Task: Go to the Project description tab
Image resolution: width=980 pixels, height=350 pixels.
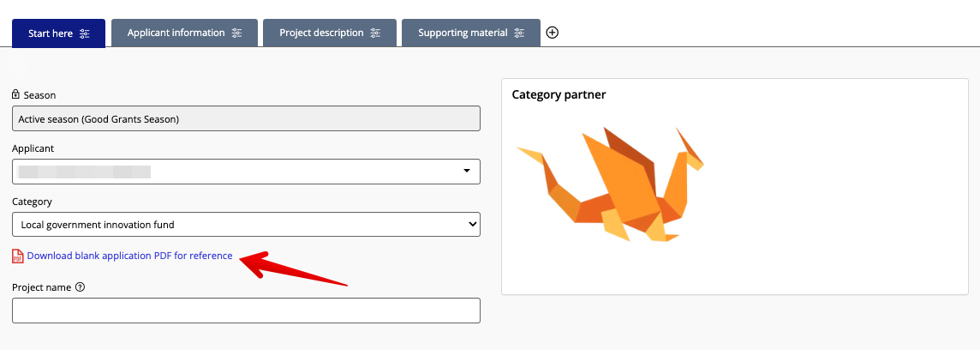Action: click(321, 33)
